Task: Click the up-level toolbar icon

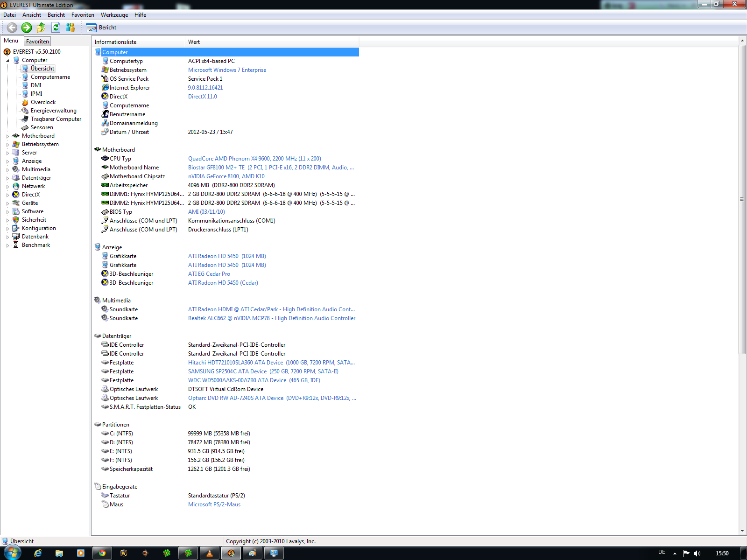Action: click(41, 28)
